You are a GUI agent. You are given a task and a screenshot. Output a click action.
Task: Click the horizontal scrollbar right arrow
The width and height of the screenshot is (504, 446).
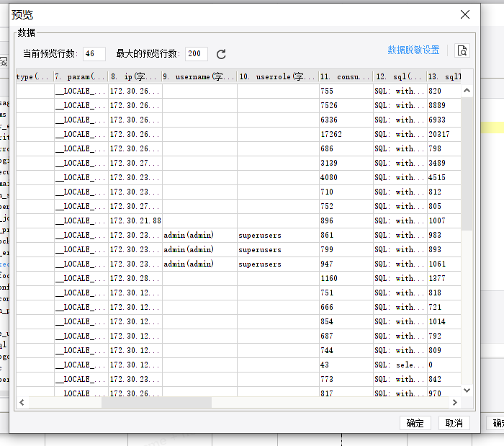click(454, 402)
